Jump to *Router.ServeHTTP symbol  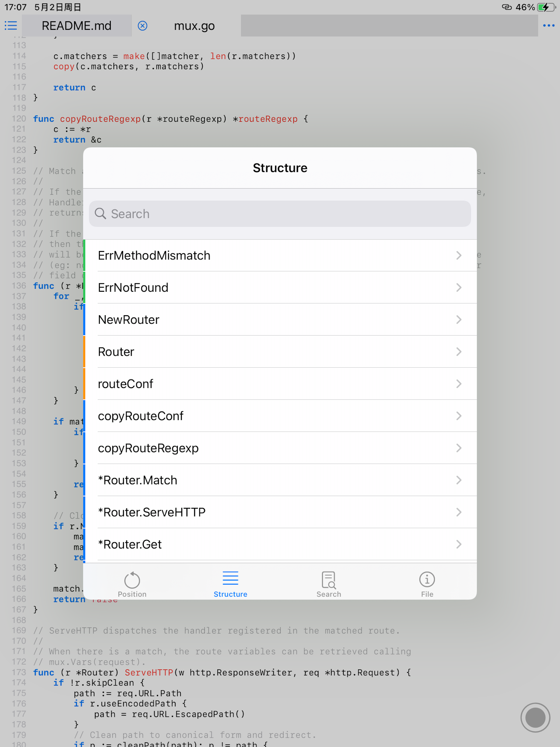(x=152, y=512)
